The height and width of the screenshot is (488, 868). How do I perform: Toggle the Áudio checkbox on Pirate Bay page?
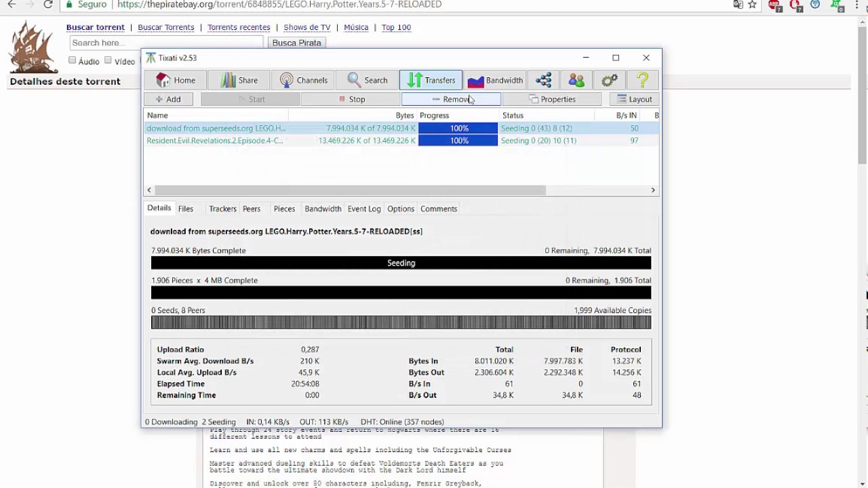(72, 60)
